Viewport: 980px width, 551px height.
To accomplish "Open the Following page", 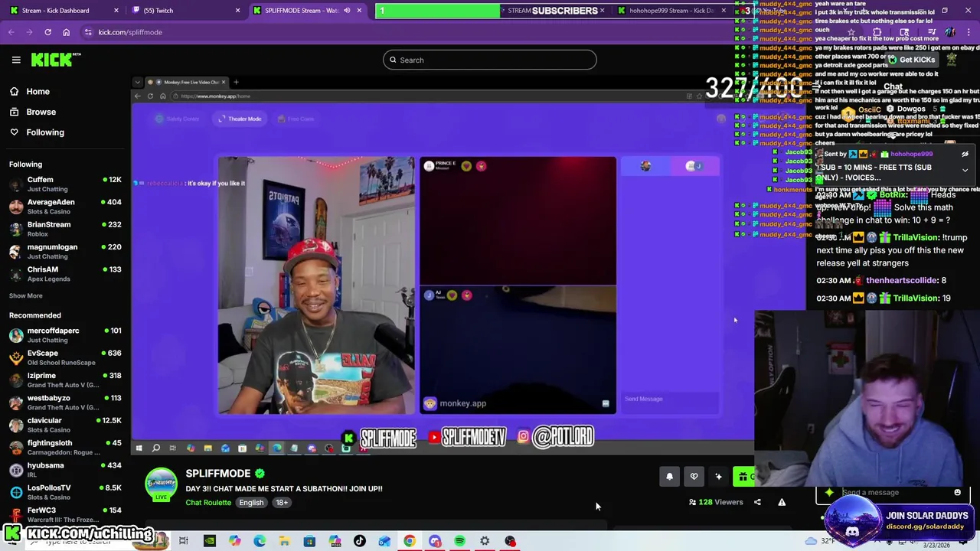I will [45, 132].
